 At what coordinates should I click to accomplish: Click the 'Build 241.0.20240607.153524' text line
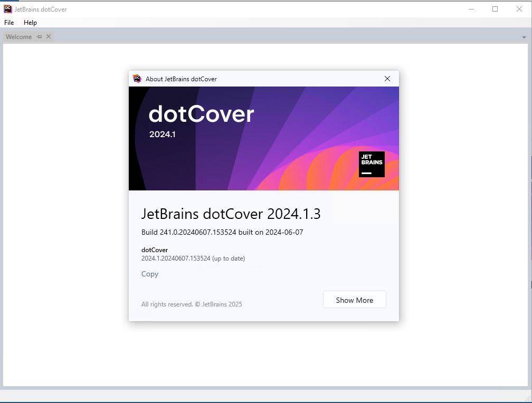pos(222,233)
